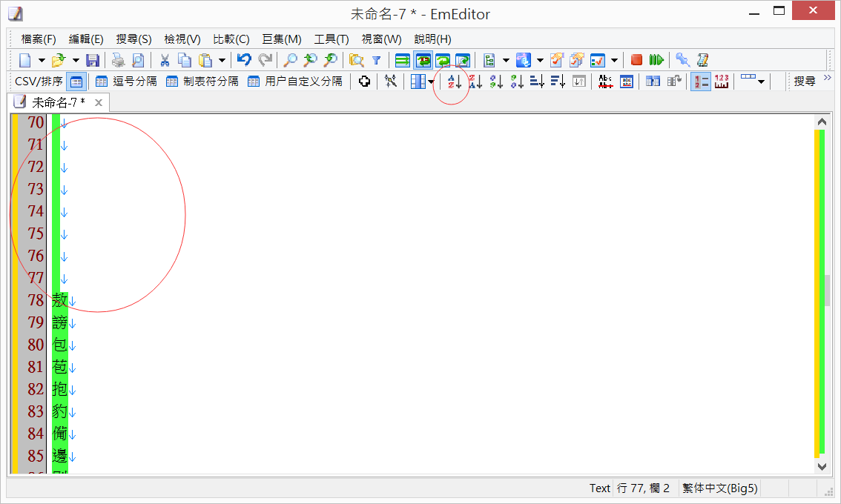Toggle 用户自定义分隔 mode
This screenshot has height=504, width=841.
pyautogui.click(x=295, y=82)
